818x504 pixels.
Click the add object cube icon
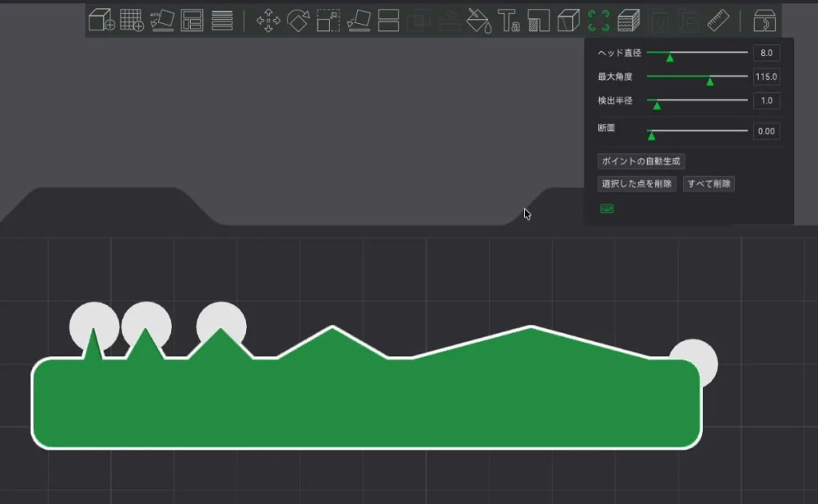coord(101,21)
